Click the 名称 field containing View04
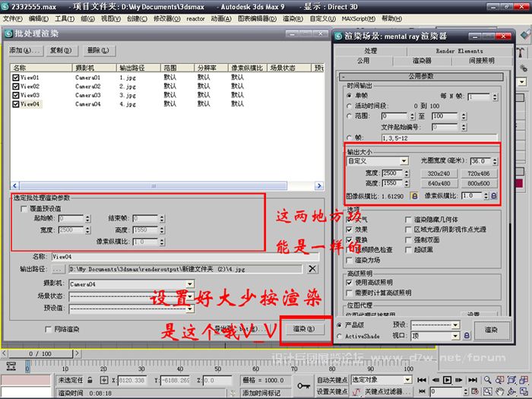 point(185,257)
